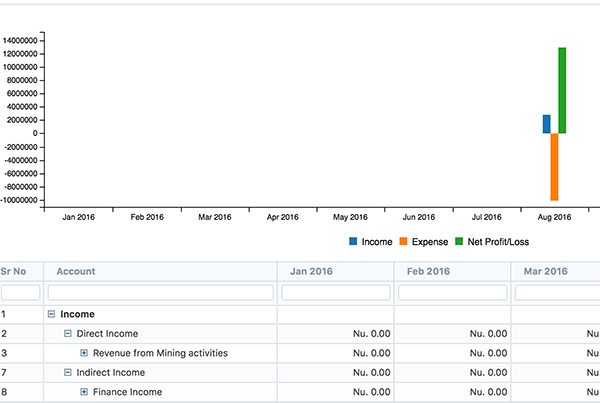Click the Feb 2016 column header
This screenshot has height=403, width=600.
pyautogui.click(x=428, y=271)
